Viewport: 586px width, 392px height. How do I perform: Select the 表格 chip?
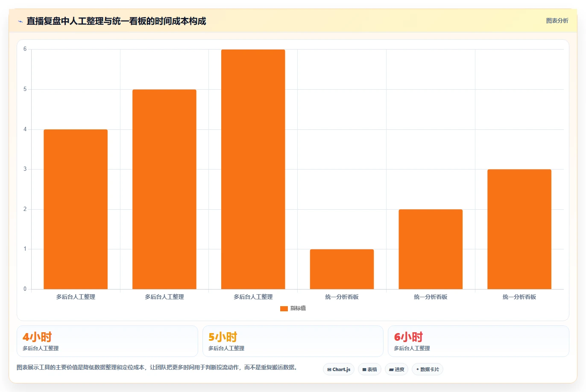(369, 369)
